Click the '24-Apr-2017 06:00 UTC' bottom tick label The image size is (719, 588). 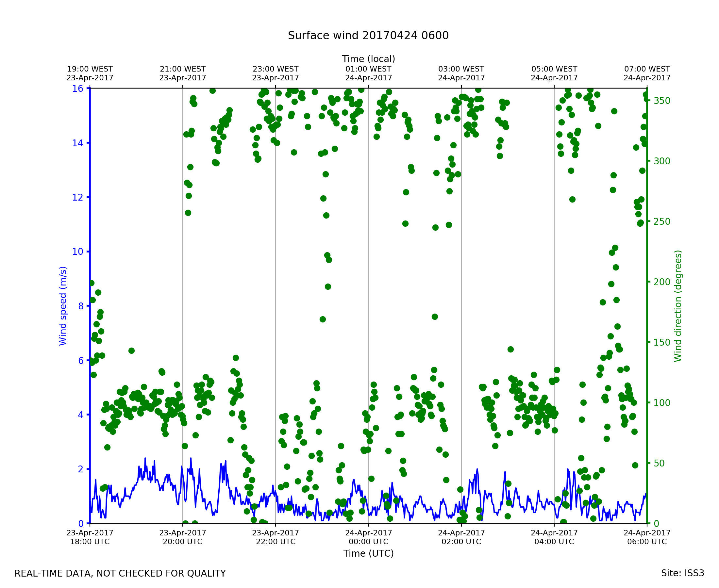coord(647,537)
